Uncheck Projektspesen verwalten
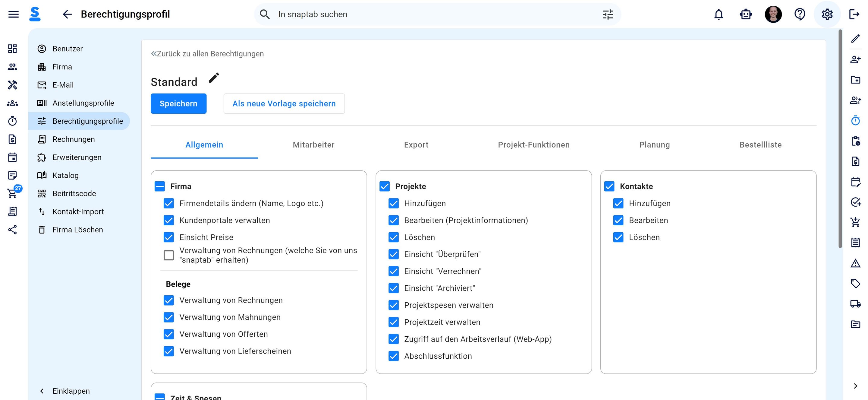Screen dimensions: 868x400 tap(394, 305)
